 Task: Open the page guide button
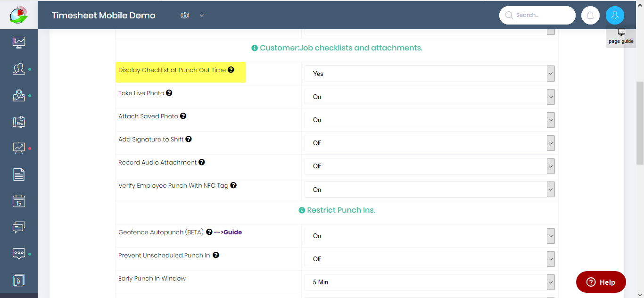coord(621,36)
